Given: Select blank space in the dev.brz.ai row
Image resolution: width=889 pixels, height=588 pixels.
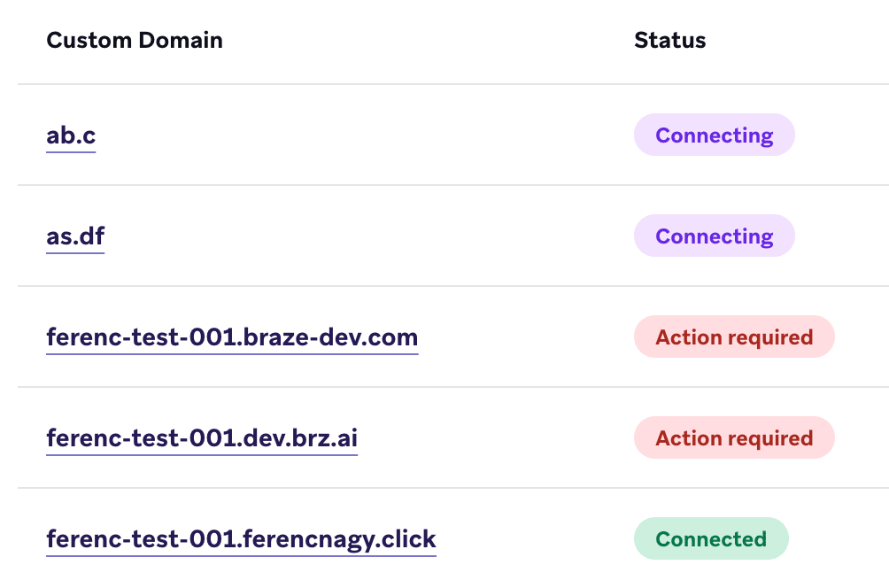Looking at the screenshot, I should (496, 438).
